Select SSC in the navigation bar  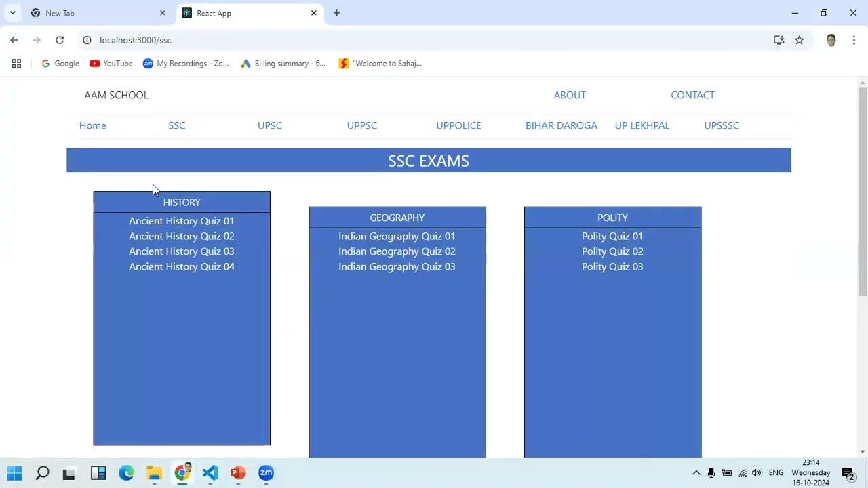[177, 125]
